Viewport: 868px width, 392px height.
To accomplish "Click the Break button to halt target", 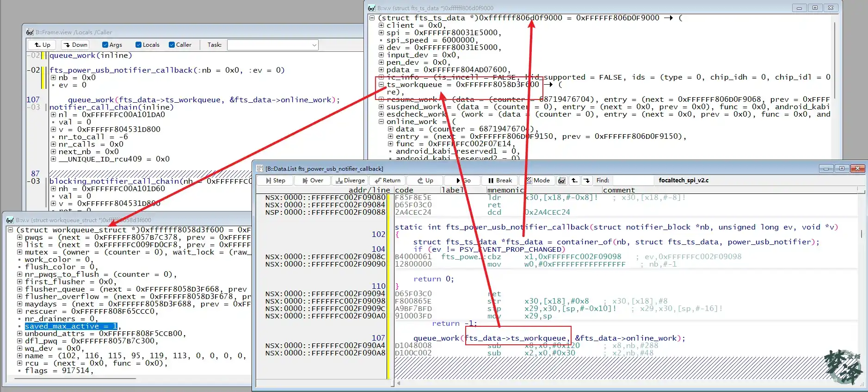I will [500, 180].
